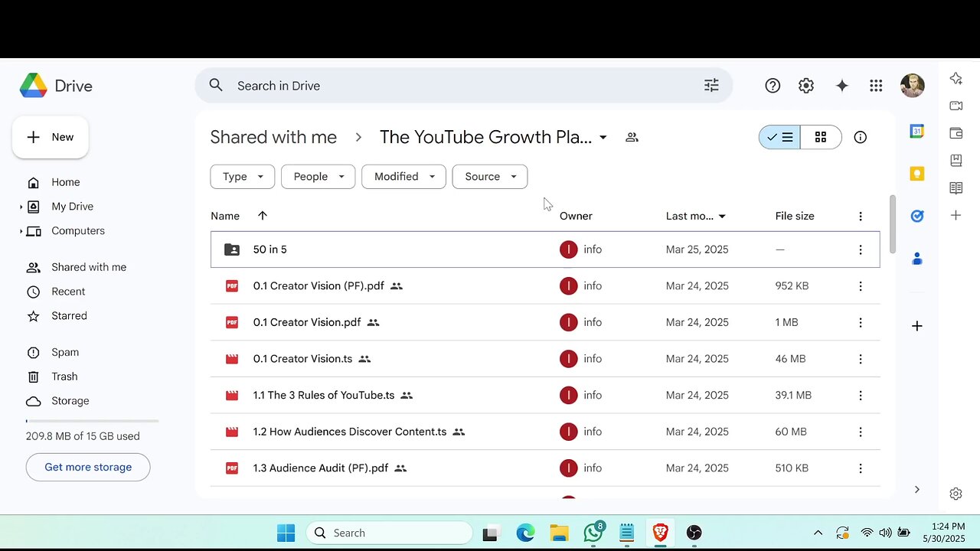Open more actions for 1.3 Audience Audit (PF).pdf
The width and height of the screenshot is (980, 551).
pos(861,468)
